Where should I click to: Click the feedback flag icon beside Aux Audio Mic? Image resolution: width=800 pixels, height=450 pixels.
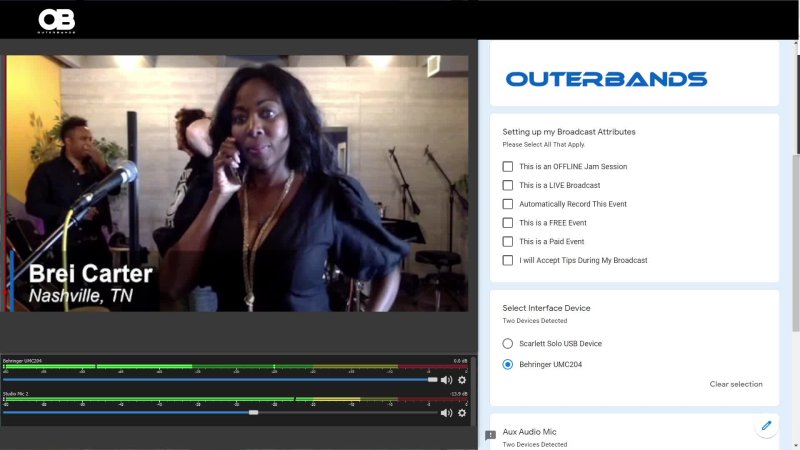[x=490, y=435]
